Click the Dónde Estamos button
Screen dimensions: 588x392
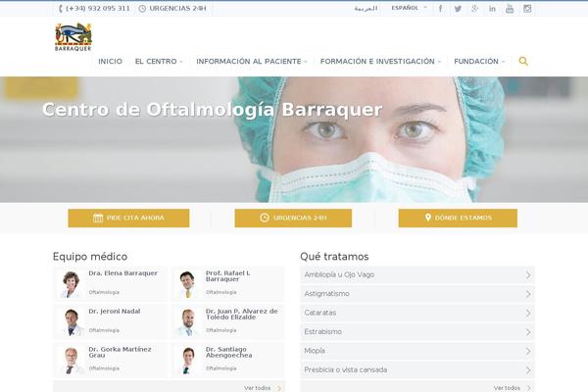point(458,218)
